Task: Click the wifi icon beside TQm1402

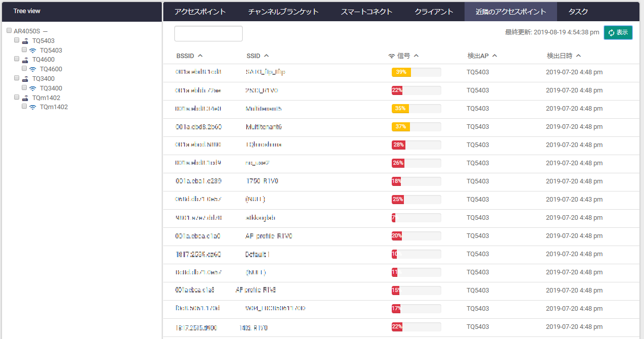Action: point(32,107)
